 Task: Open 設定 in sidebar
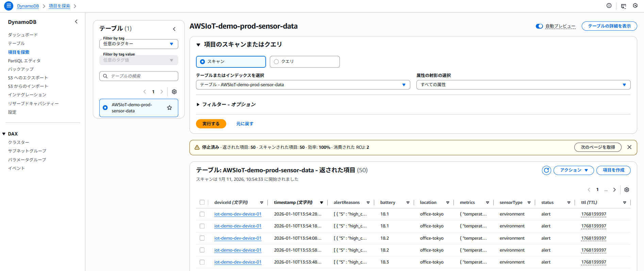click(12, 112)
